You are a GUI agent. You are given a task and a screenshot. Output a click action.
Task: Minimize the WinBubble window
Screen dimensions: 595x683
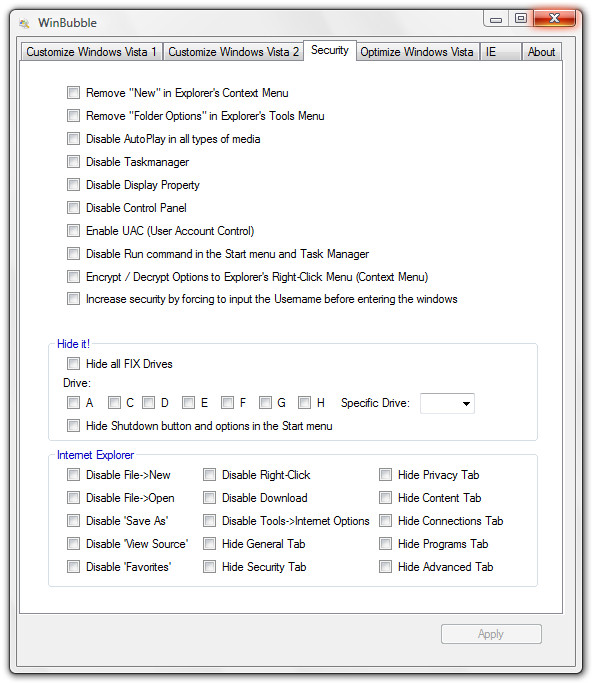[496, 19]
